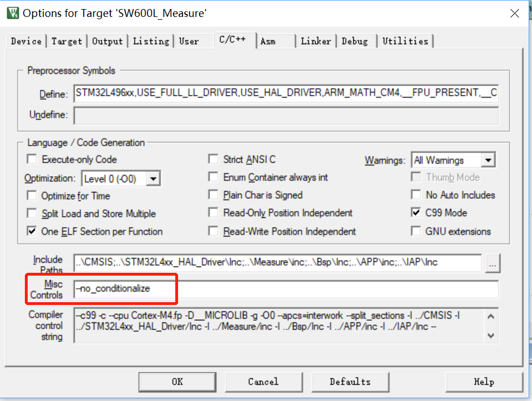The width and height of the screenshot is (532, 401).
Task: Open the Linker tab
Action: pyautogui.click(x=316, y=41)
